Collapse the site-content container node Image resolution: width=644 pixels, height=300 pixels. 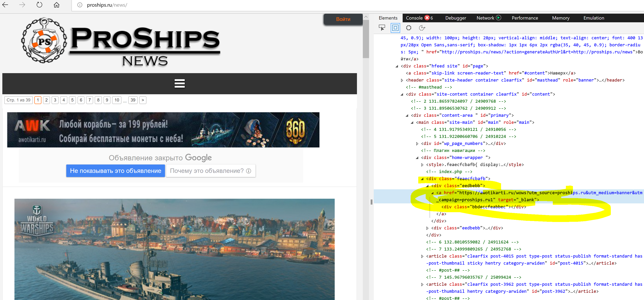tap(402, 94)
